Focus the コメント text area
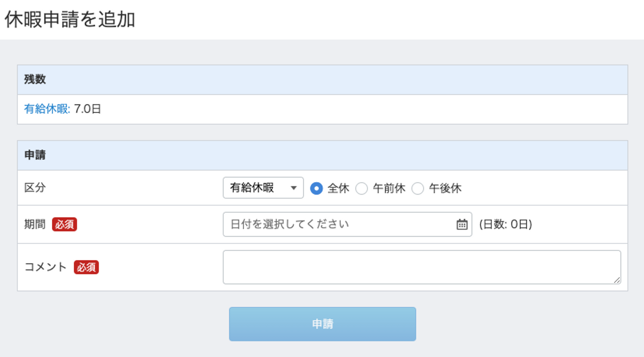 422,267
